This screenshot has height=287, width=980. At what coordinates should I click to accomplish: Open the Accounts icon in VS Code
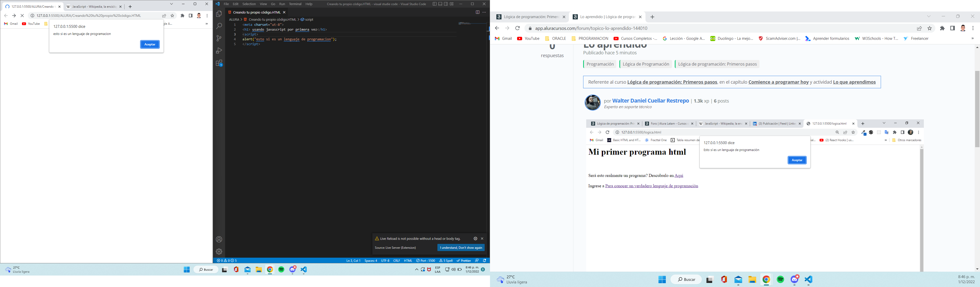pyautogui.click(x=219, y=239)
